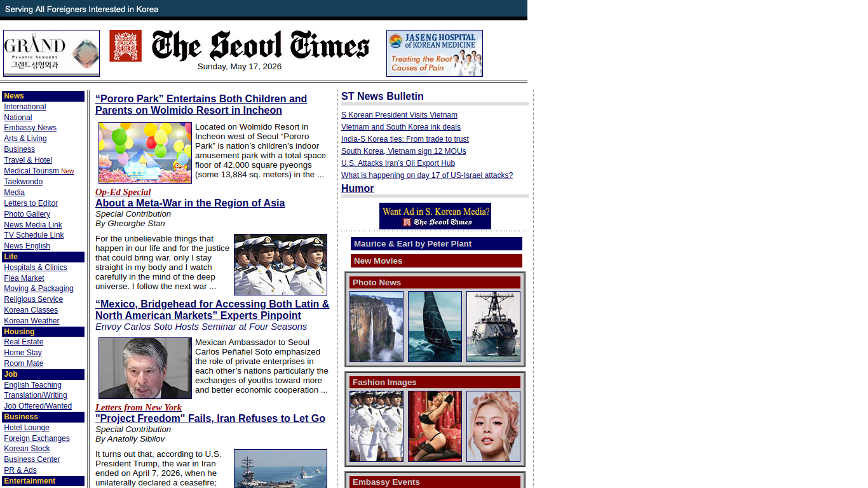The image size is (868, 488).
Task: View the warship Photo News image
Action: click(x=493, y=327)
